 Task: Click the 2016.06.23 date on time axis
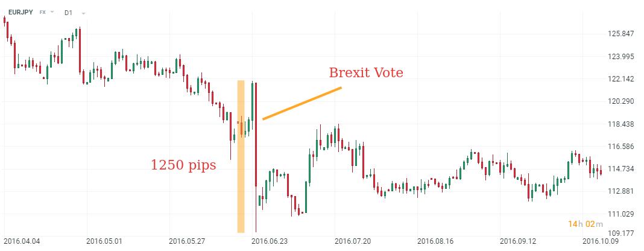click(269, 241)
